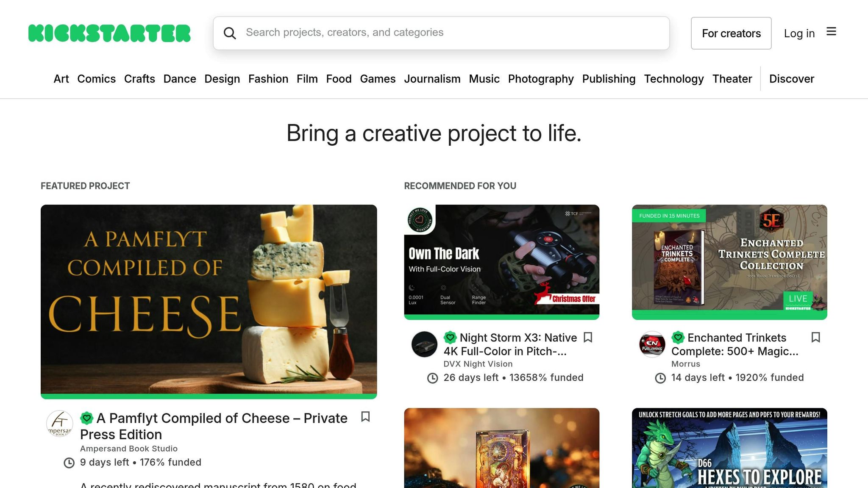Open the Discover section
Viewport: 868px width, 488px height.
pos(791,79)
